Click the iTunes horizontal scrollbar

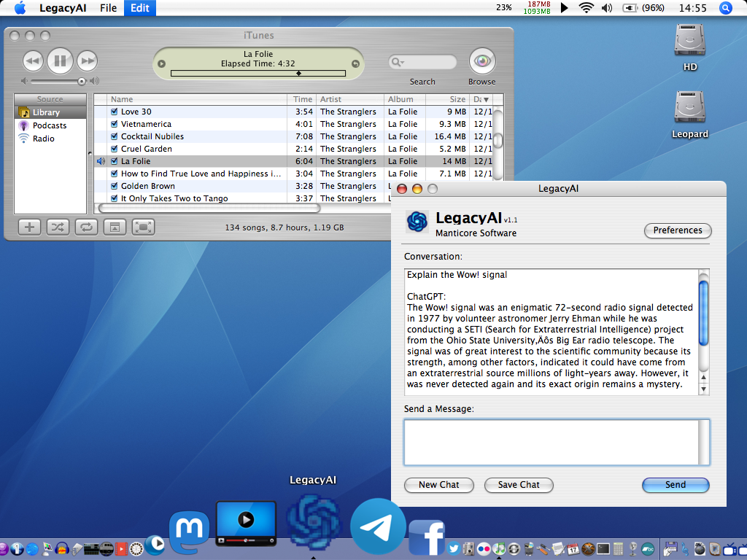(x=209, y=208)
